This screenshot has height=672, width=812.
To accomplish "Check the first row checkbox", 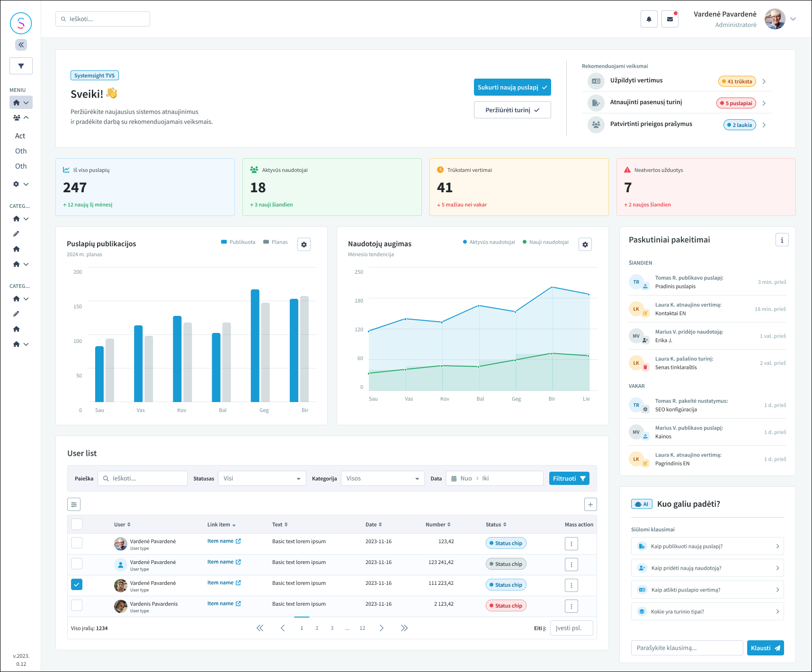I will 77,543.
